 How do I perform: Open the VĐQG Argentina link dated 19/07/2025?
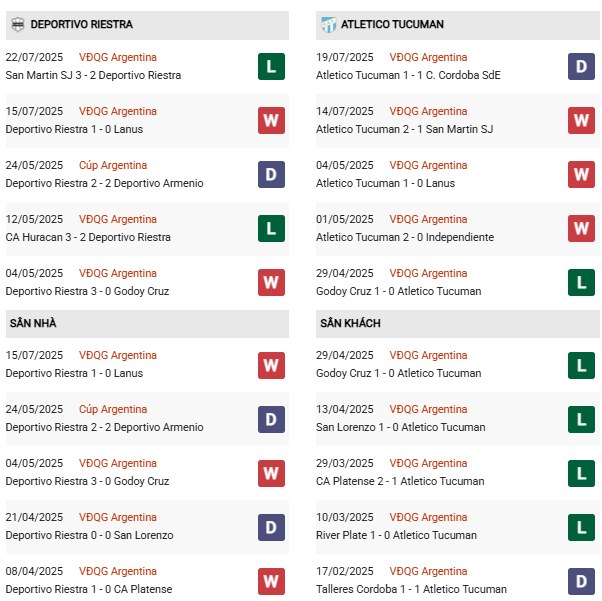428,57
